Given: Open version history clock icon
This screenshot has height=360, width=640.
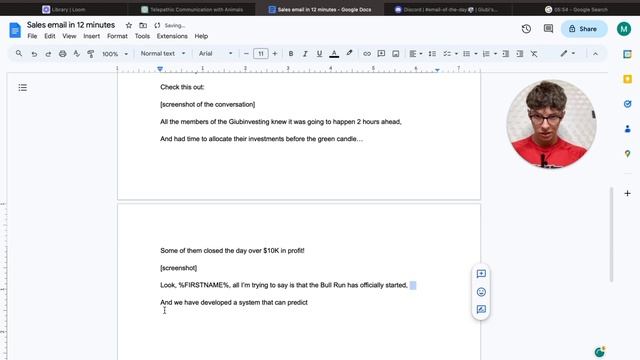Looking at the screenshot, I should tap(526, 29).
